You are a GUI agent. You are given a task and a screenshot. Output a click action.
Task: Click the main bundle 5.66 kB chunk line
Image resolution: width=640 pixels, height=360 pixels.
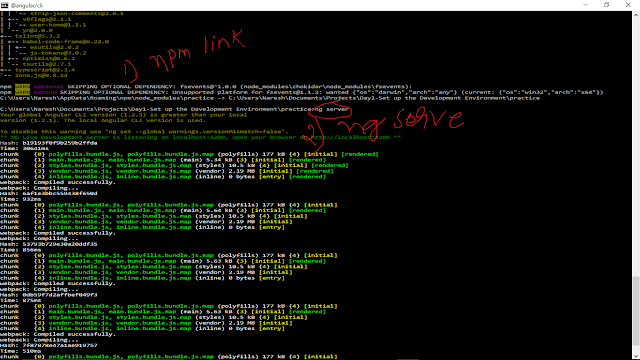click(163, 211)
